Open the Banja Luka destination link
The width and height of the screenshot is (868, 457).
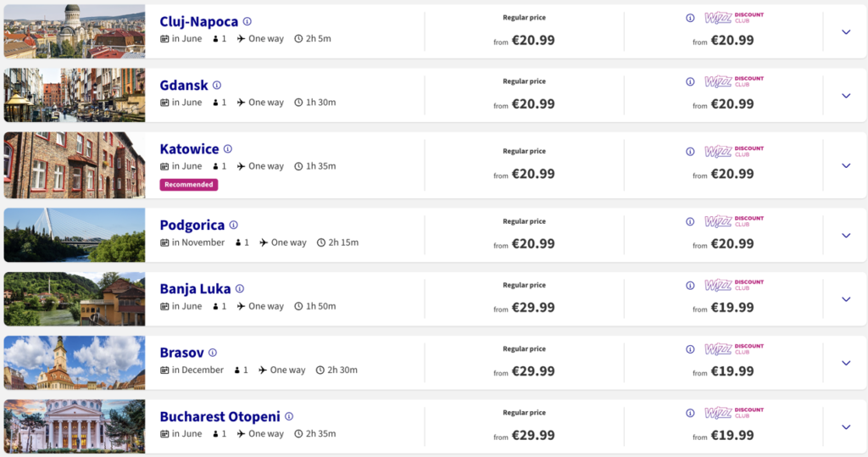(195, 289)
